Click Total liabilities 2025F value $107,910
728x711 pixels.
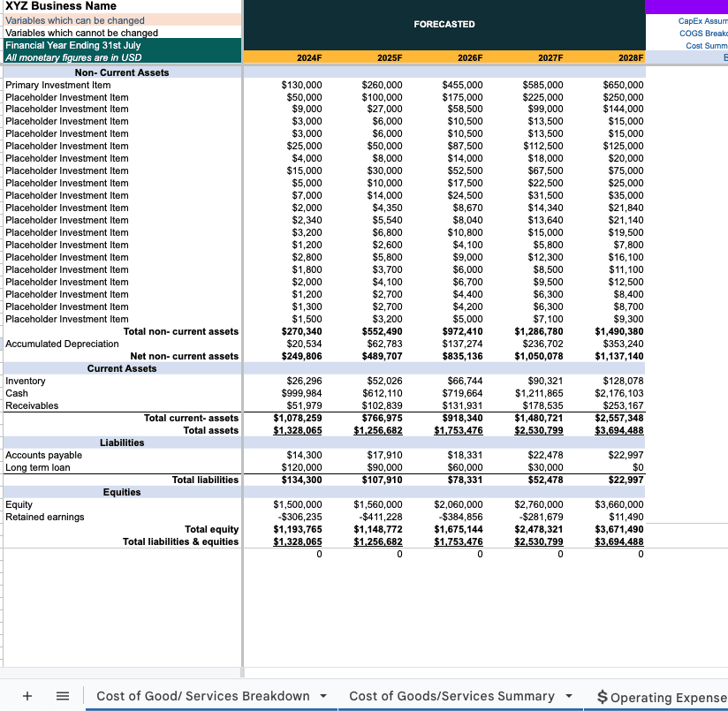coord(382,480)
